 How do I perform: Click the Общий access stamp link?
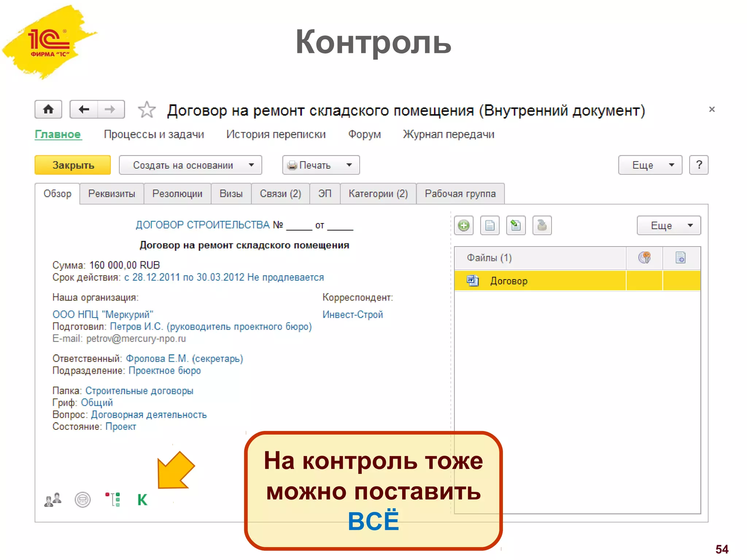[x=97, y=403]
